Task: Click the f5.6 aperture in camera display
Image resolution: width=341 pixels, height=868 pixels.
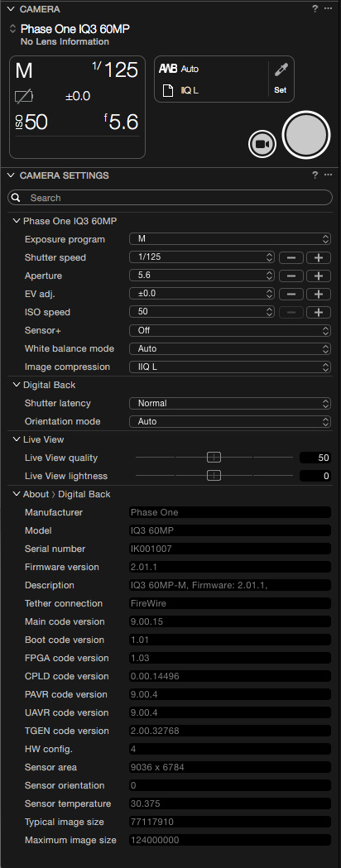Action: [x=121, y=122]
